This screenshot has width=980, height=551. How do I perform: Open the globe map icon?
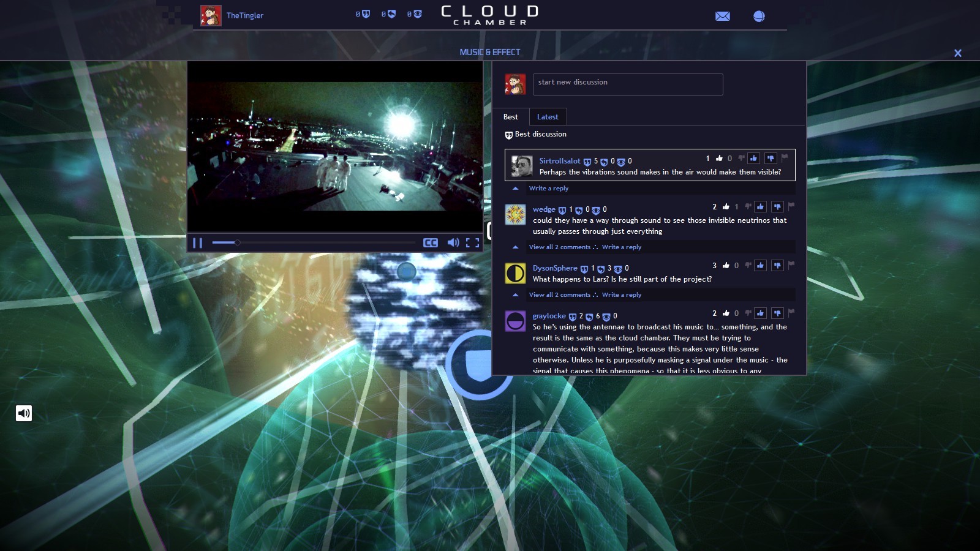759,17
